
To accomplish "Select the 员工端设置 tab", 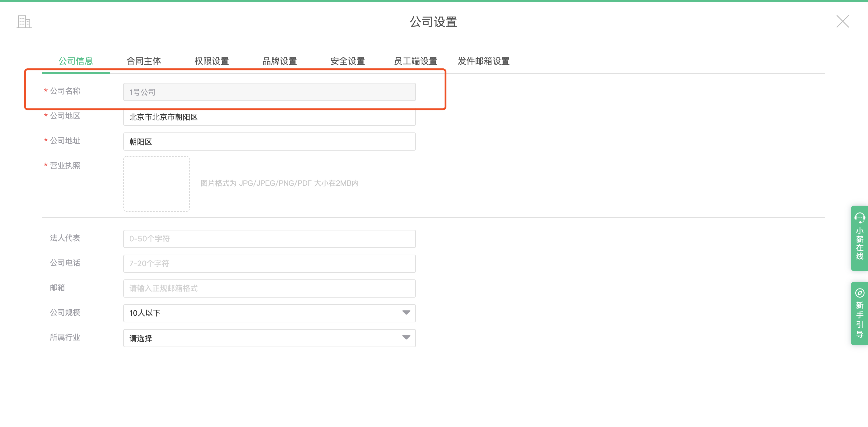I will (416, 61).
